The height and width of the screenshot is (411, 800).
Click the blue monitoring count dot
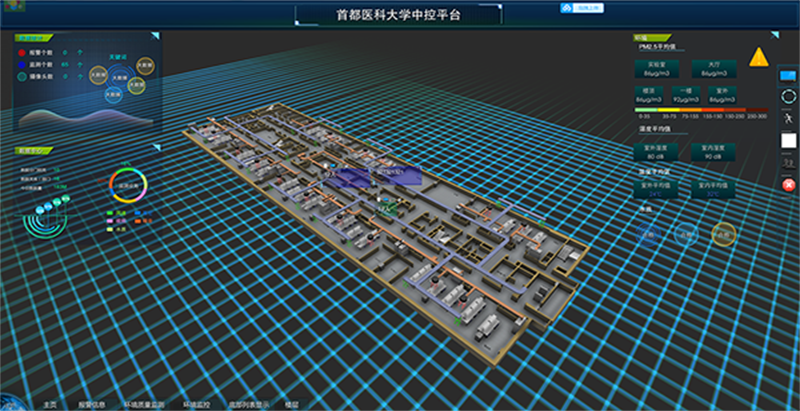(x=22, y=65)
